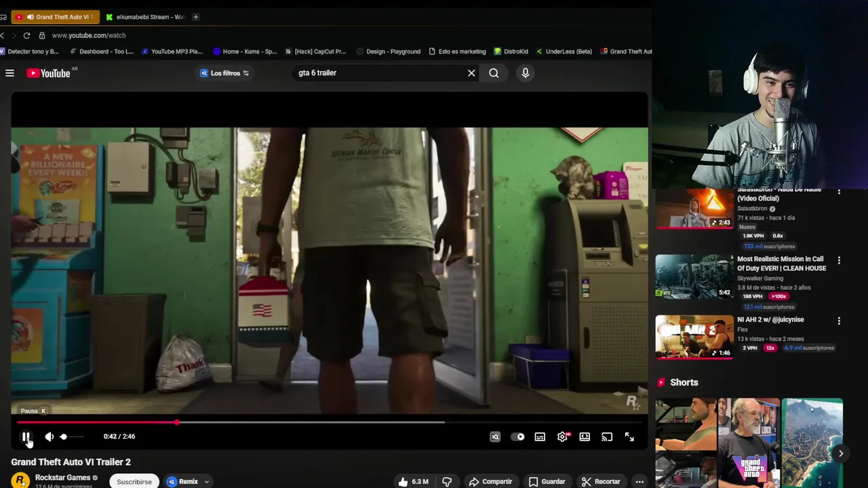Open Salastkbron video thumbnail
The height and width of the screenshot is (488, 868).
coord(694,209)
